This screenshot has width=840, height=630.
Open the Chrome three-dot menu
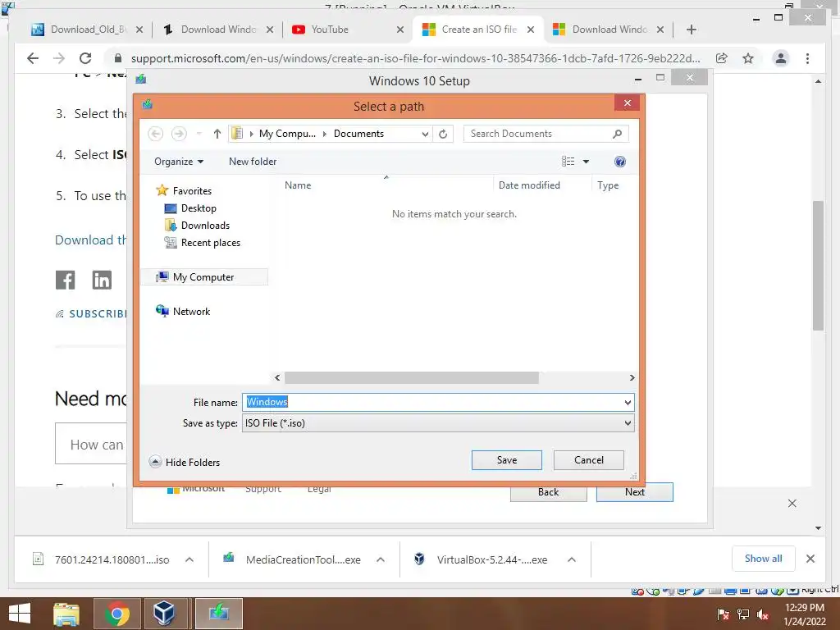click(807, 58)
